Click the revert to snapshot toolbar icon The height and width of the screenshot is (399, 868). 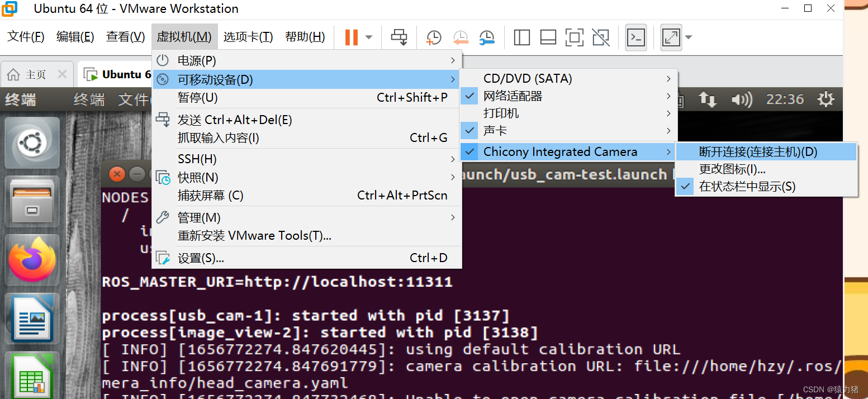point(461,37)
